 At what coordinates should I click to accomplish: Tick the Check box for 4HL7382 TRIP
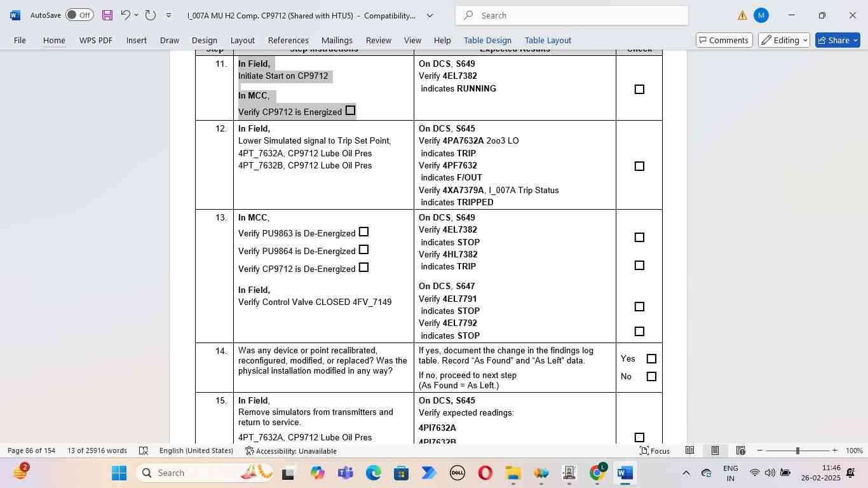[x=639, y=266]
